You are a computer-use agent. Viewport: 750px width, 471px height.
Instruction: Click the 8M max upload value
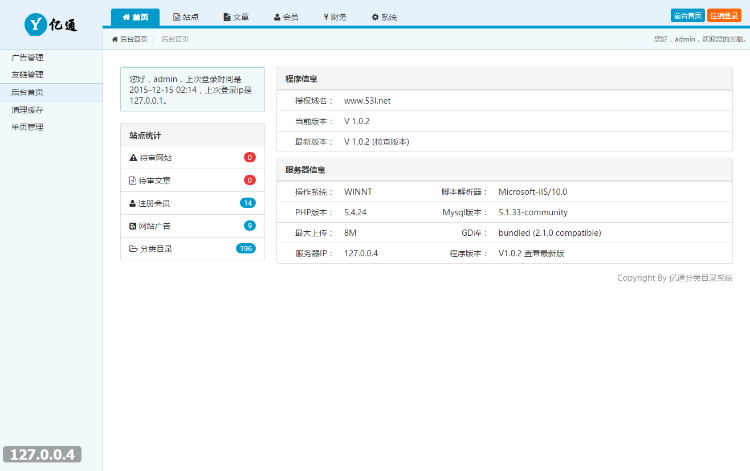coord(350,233)
